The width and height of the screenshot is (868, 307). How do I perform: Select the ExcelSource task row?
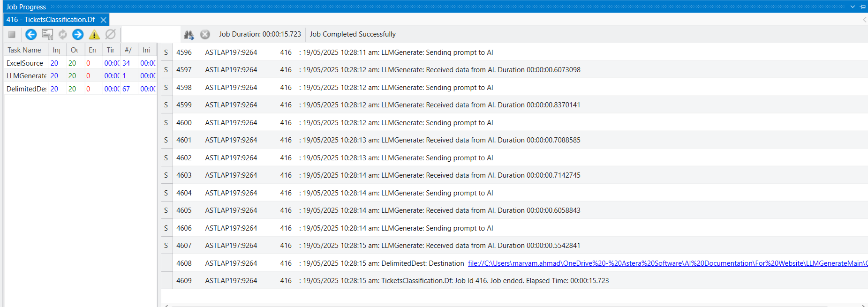[x=80, y=63]
